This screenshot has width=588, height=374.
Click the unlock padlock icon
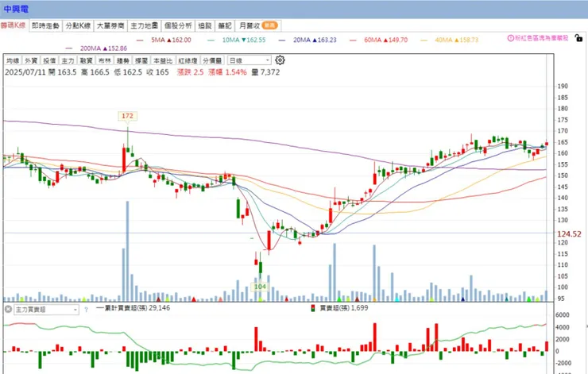(x=578, y=38)
